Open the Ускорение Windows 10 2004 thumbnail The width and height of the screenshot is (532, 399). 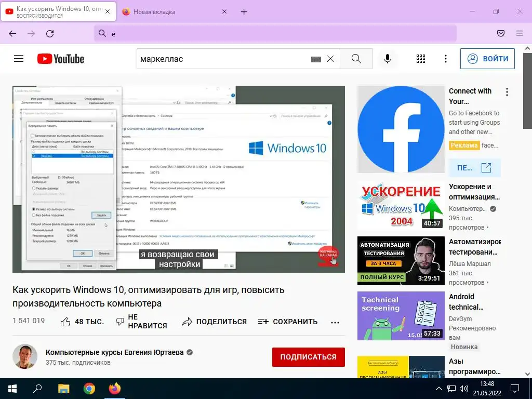401,206
